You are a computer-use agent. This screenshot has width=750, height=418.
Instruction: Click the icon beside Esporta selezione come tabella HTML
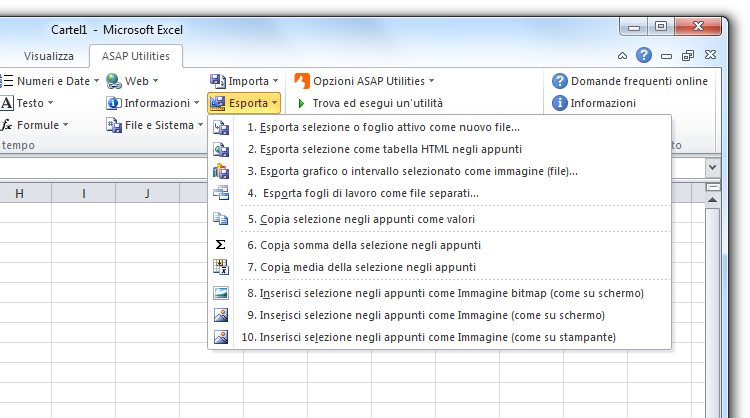[221, 149]
